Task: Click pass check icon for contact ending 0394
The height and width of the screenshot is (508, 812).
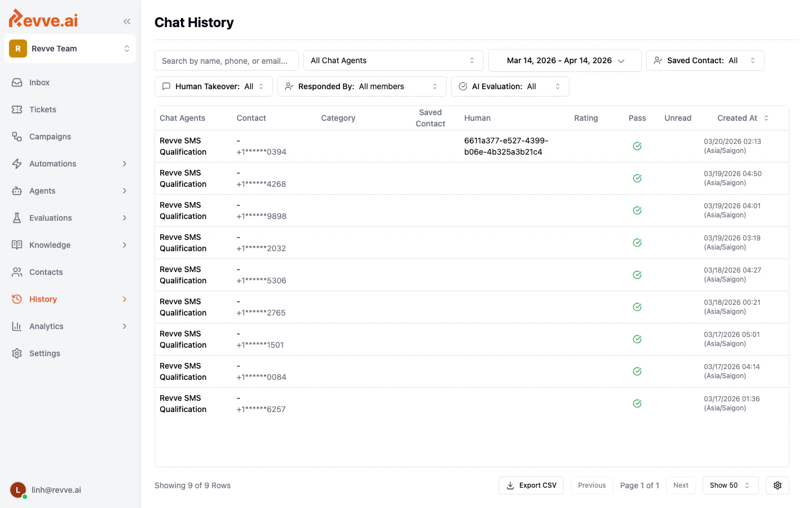Action: tap(637, 146)
